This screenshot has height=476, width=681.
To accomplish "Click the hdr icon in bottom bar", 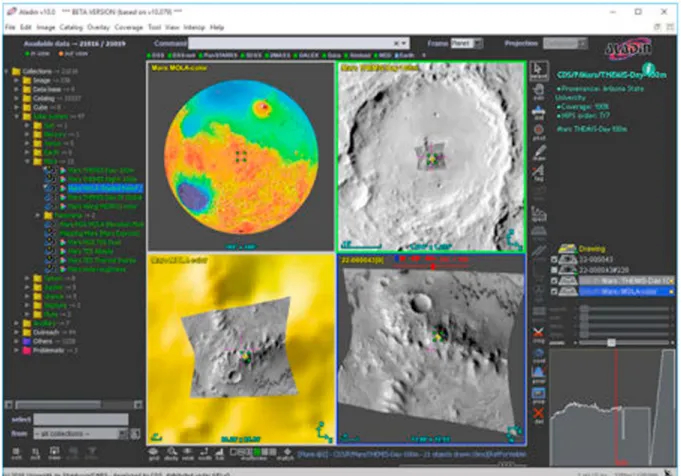I will 220,454.
